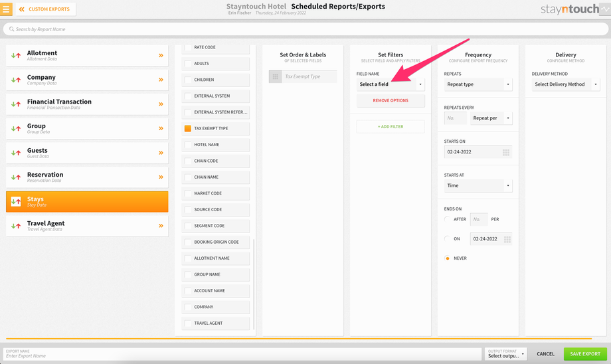Open Company via its double-chevron icon

[x=161, y=80]
